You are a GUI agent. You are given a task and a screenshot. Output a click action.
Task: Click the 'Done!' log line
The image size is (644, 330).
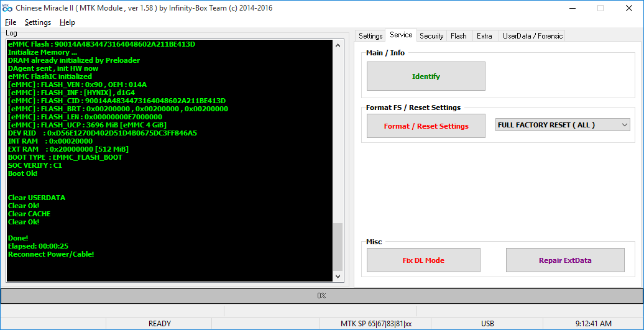coord(18,238)
